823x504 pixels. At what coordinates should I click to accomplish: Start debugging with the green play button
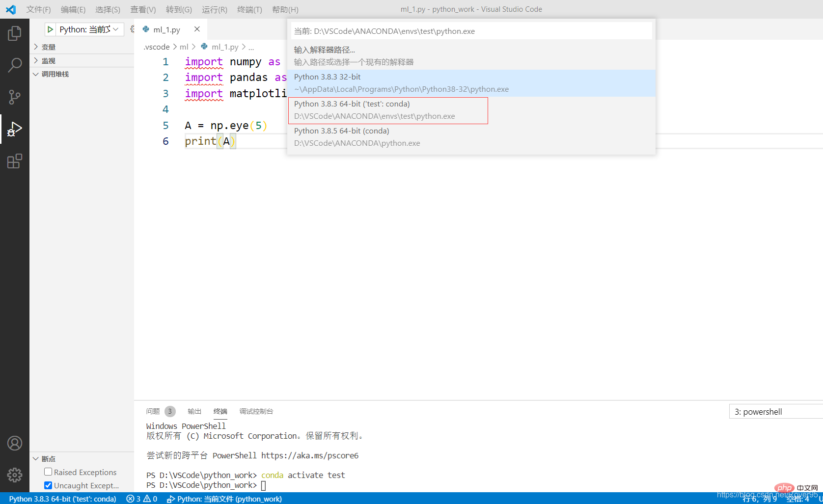pos(50,29)
